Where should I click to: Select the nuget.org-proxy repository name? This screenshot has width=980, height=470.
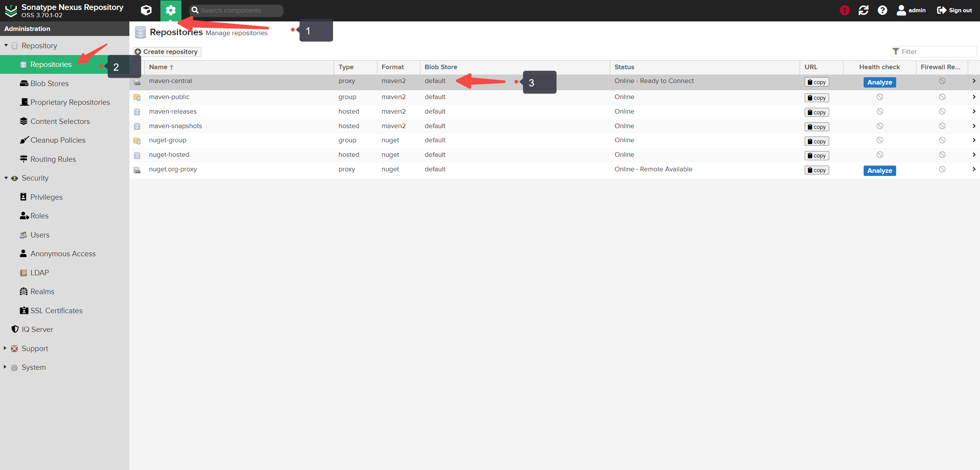(173, 169)
